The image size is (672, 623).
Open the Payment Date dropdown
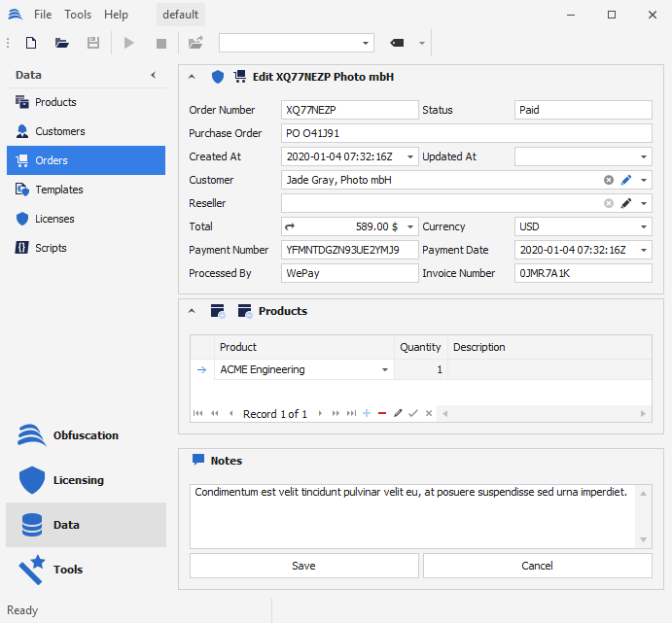pyautogui.click(x=643, y=250)
